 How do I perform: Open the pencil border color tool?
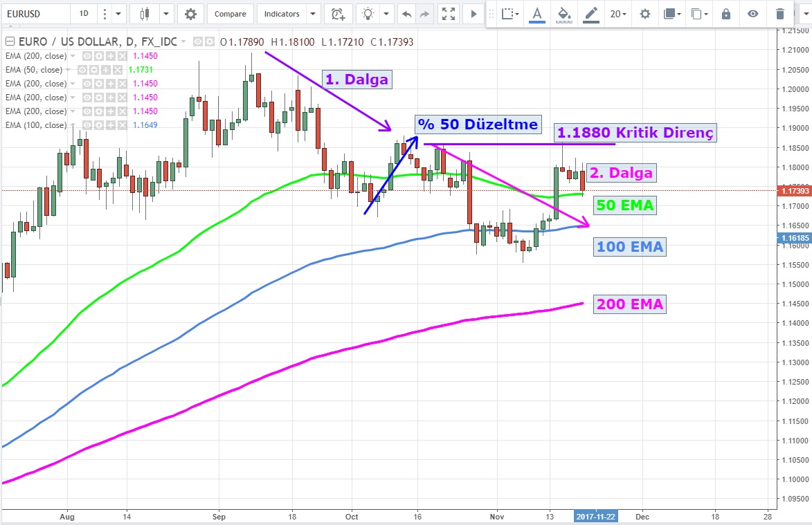(590, 14)
